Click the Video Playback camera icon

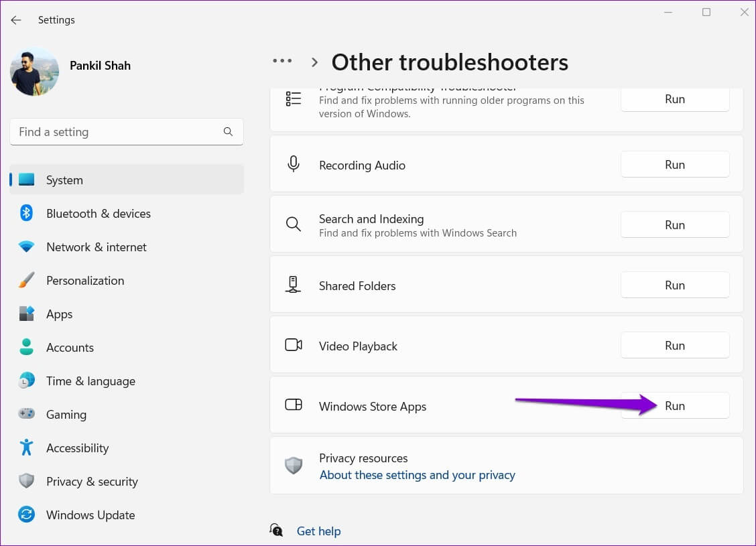[293, 344]
